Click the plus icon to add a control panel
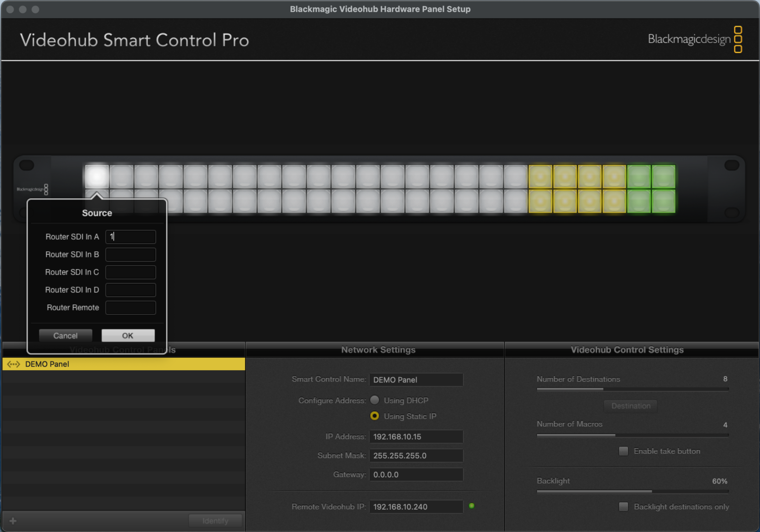 13,521
